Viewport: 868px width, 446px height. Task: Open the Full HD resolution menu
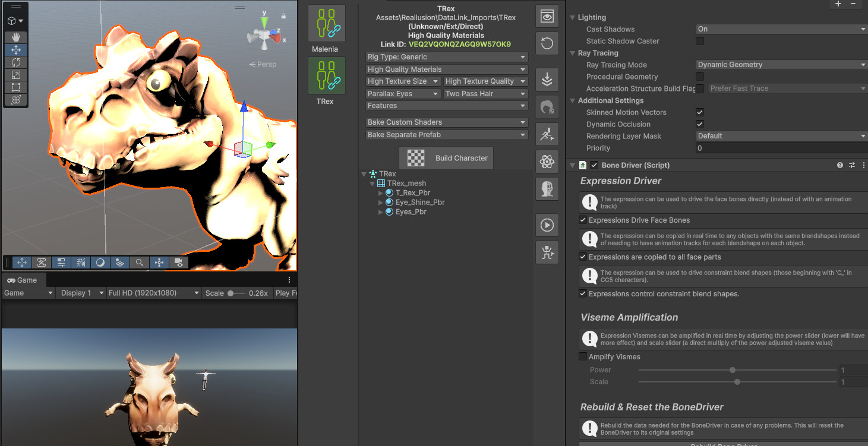pyautogui.click(x=153, y=293)
